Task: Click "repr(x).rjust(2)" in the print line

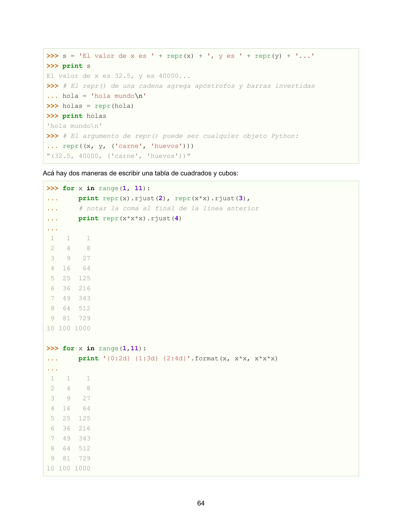Action: point(134,198)
